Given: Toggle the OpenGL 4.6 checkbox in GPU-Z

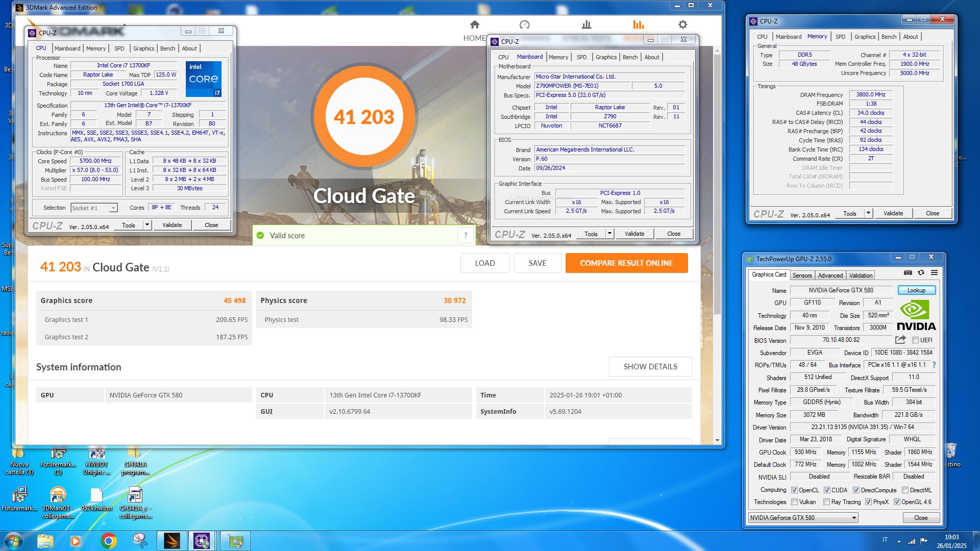Looking at the screenshot, I should point(896,502).
